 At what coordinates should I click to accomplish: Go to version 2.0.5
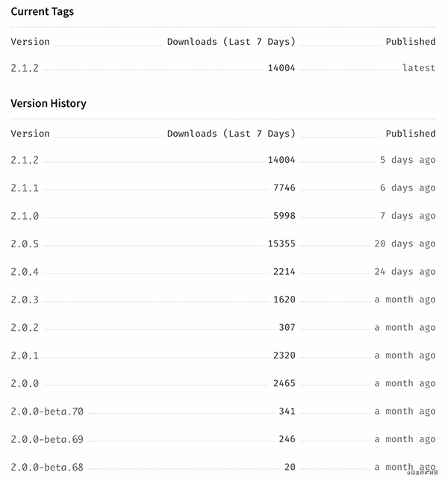point(25,244)
